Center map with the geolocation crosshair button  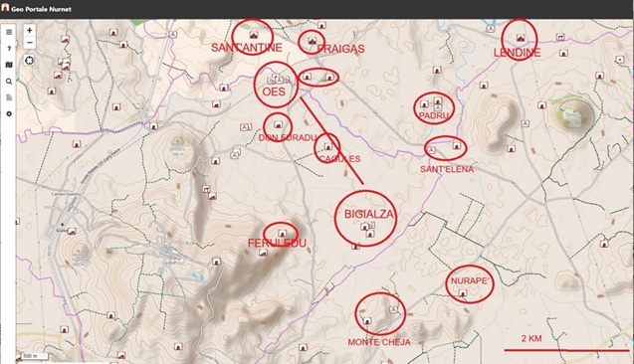[x=29, y=61]
